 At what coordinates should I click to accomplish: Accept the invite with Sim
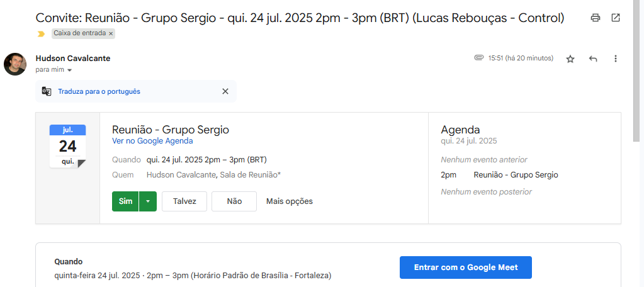click(125, 201)
